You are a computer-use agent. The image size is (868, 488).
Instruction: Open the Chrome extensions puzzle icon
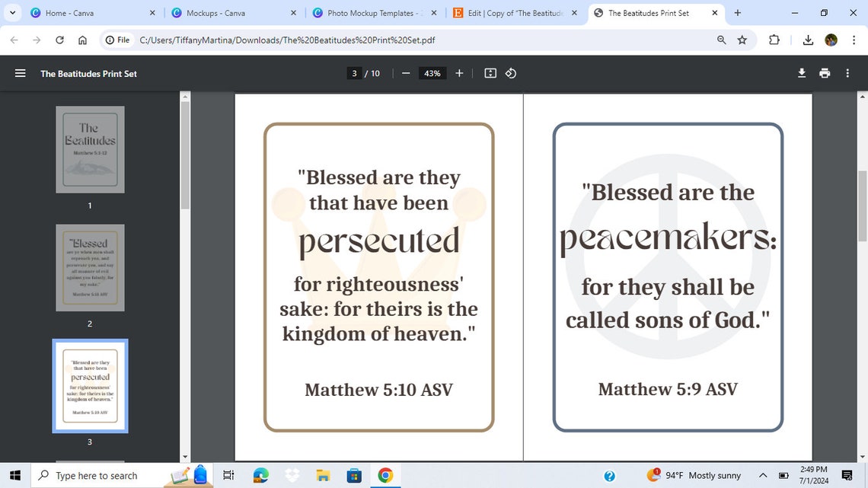(773, 40)
